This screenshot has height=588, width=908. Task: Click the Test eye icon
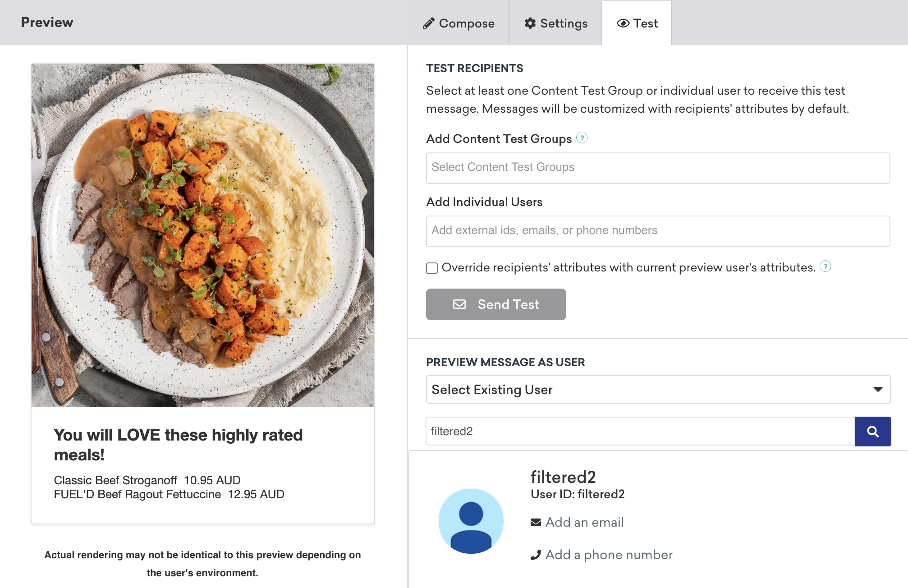[x=623, y=23]
